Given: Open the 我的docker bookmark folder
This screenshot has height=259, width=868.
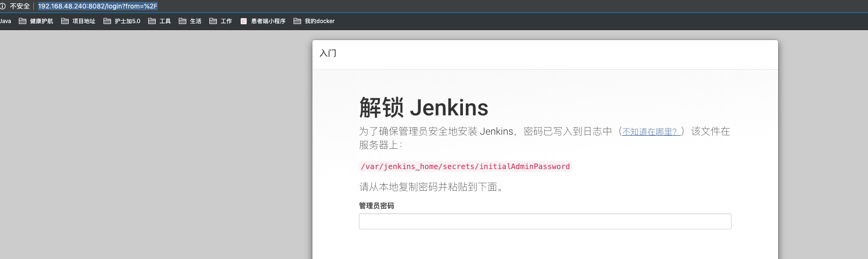Looking at the screenshot, I should [314, 21].
